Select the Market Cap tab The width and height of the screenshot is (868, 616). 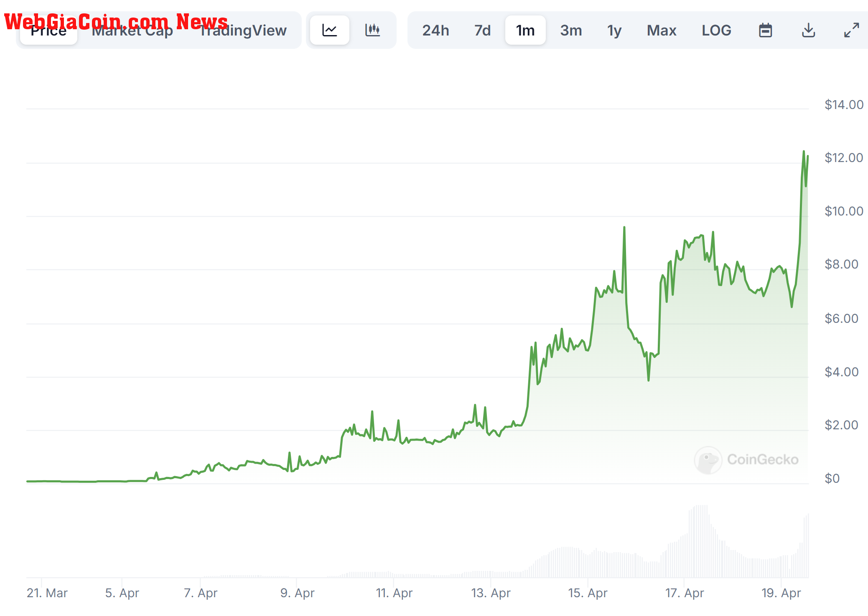[132, 30]
